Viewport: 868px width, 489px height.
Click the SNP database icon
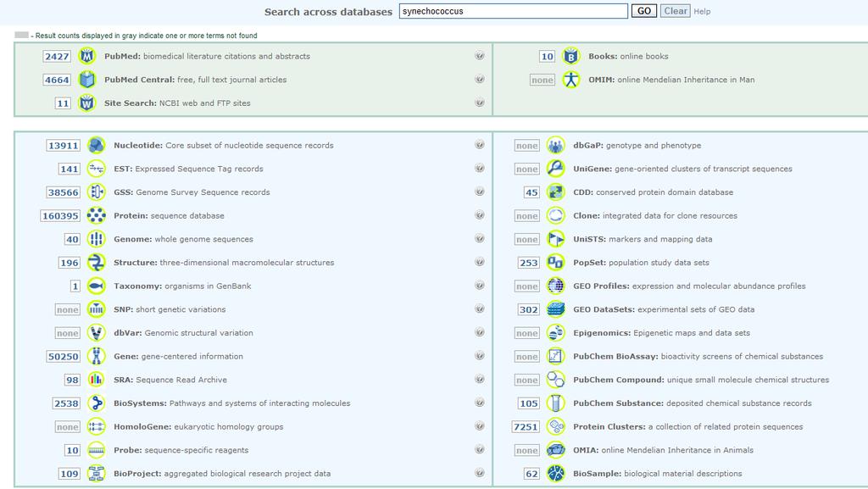click(x=97, y=309)
